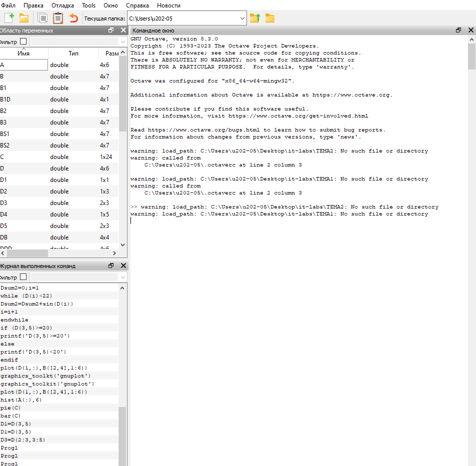The height and width of the screenshot is (466, 476).
Task: Sort variables by the Тип column header
Action: pos(73,53)
